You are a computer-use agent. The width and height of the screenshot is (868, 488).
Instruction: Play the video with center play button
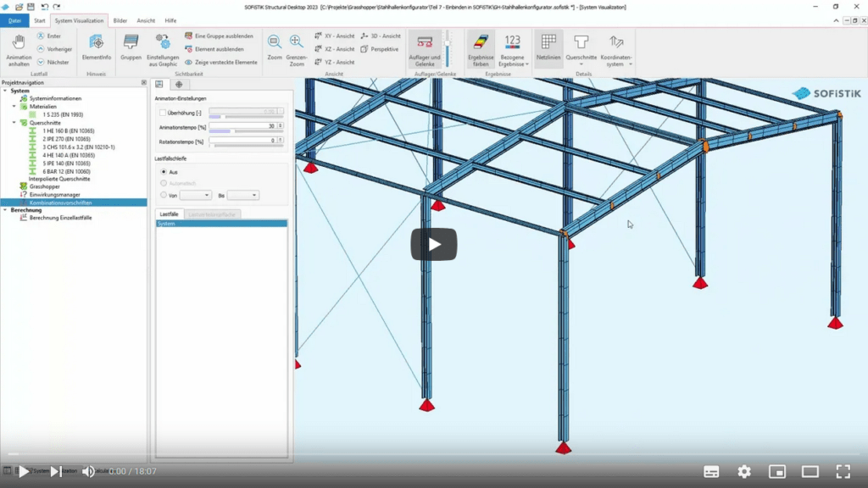pos(434,245)
